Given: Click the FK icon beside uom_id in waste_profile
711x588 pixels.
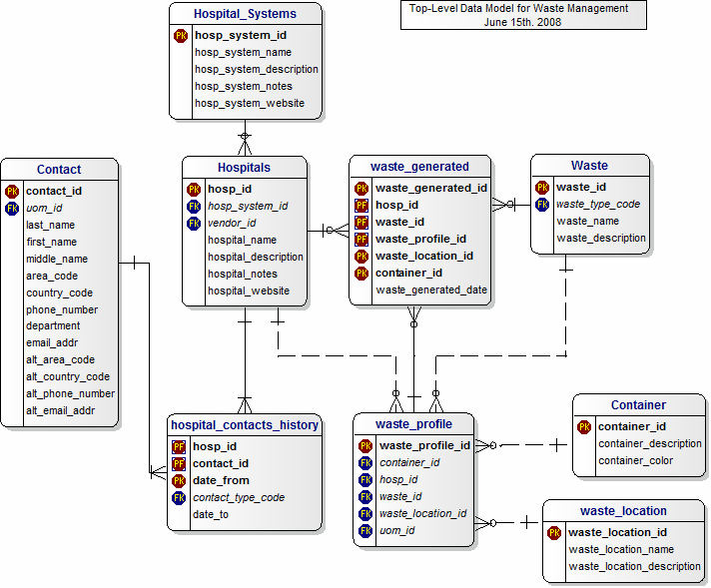Looking at the screenshot, I should tap(365, 531).
